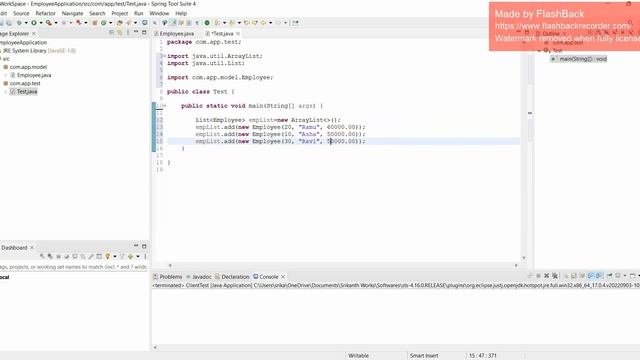Image resolution: width=640 pixels, height=360 pixels.
Task: Click Remove All Terminated Launches in Console
Action: [555, 276]
